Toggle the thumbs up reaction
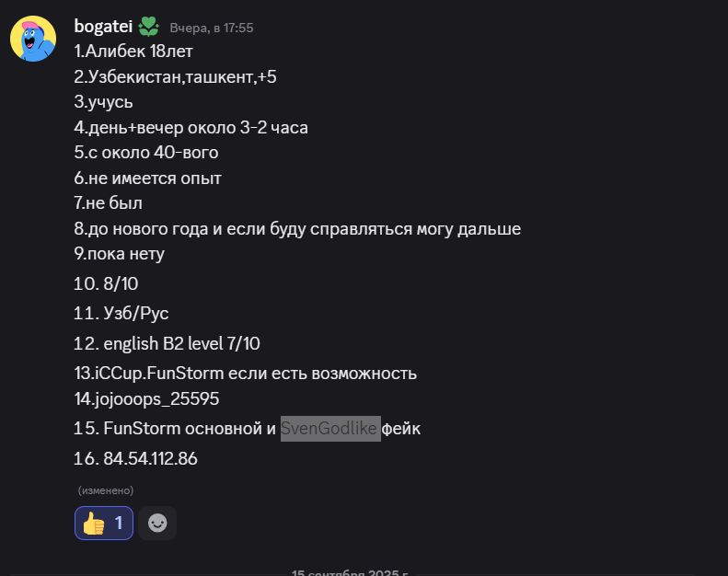Image resolution: width=728 pixels, height=576 pixels. click(x=104, y=523)
